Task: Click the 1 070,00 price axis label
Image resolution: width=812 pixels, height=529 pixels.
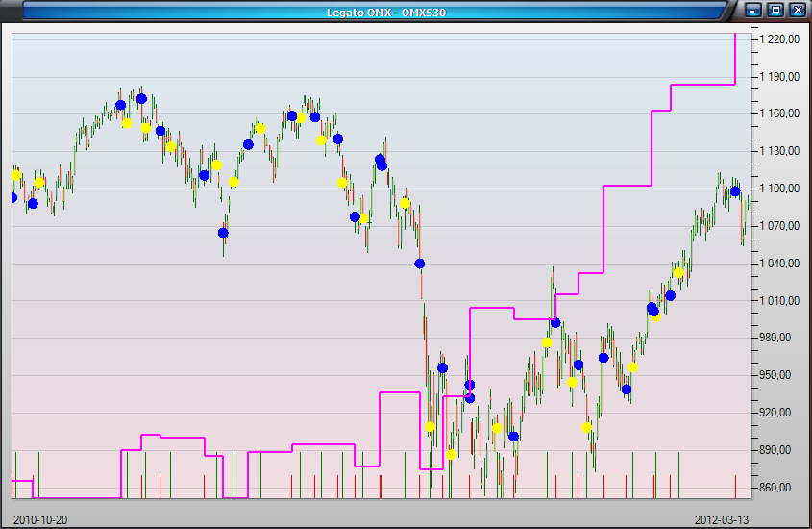Action: [779, 226]
